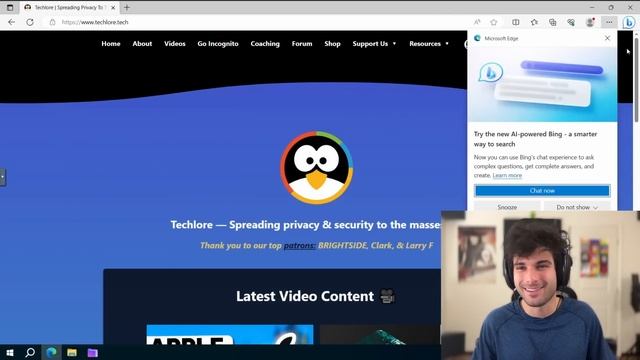Click the Snooze button
Image resolution: width=640 pixels, height=360 pixels.
pos(507,207)
